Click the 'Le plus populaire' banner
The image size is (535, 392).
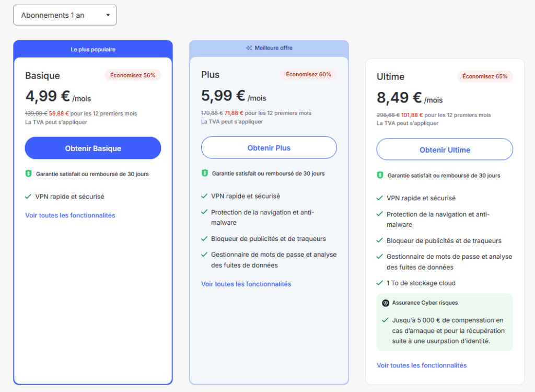(92, 49)
